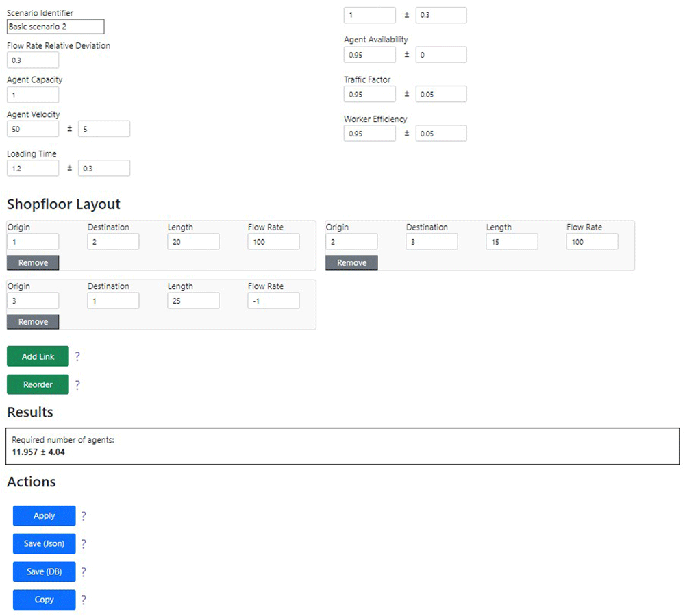The height and width of the screenshot is (616, 685).
Task: Edit the Scenario Identifier field
Action: click(x=55, y=27)
